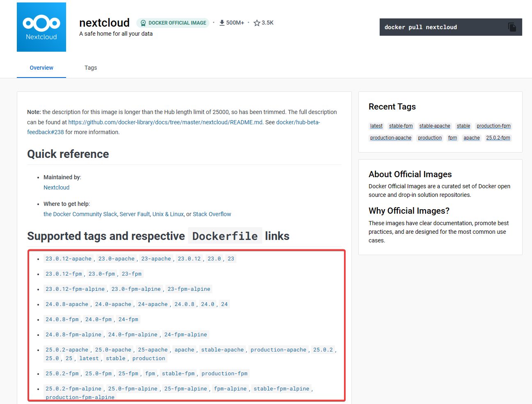The height and width of the screenshot is (404, 532).
Task: Click the Docker Official Image badge
Action: pos(173,23)
